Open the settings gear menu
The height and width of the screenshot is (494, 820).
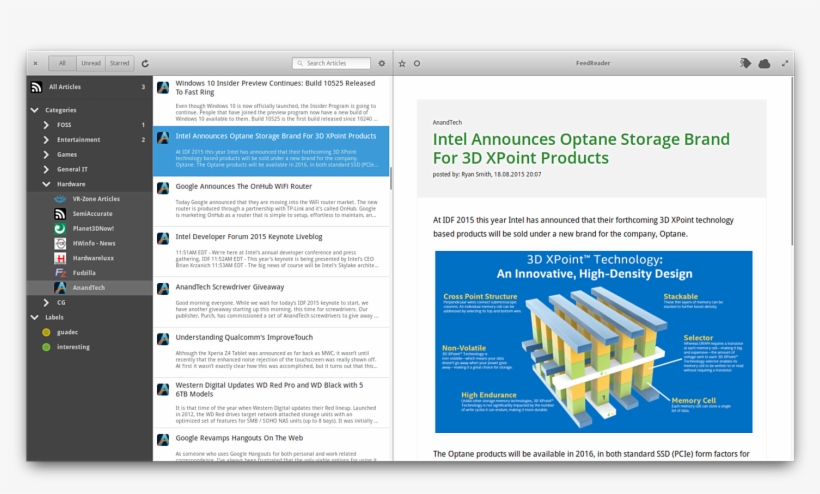pyautogui.click(x=381, y=63)
